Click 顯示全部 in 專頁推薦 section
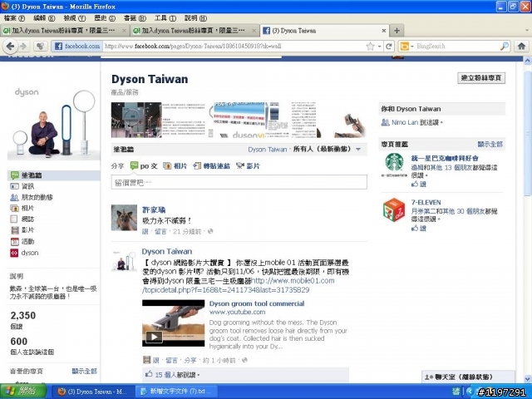 490,144
